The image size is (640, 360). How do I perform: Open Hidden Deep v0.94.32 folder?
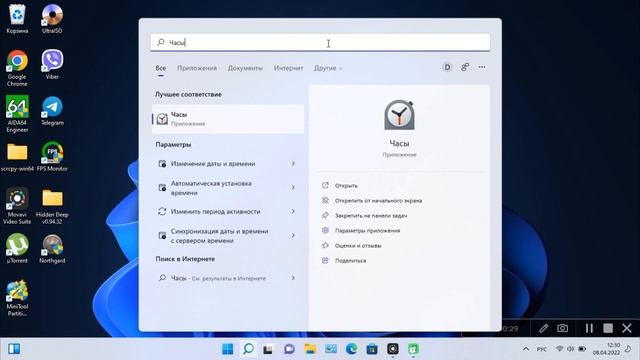pos(52,206)
